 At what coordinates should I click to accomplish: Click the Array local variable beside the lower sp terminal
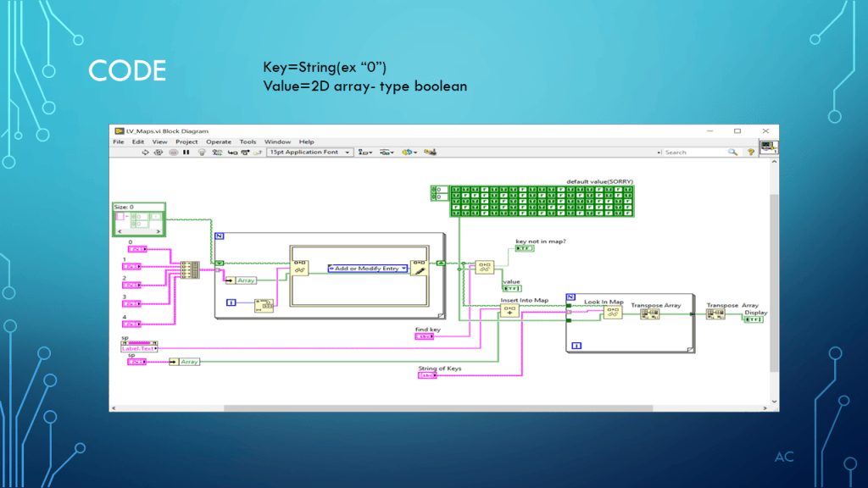click(184, 362)
